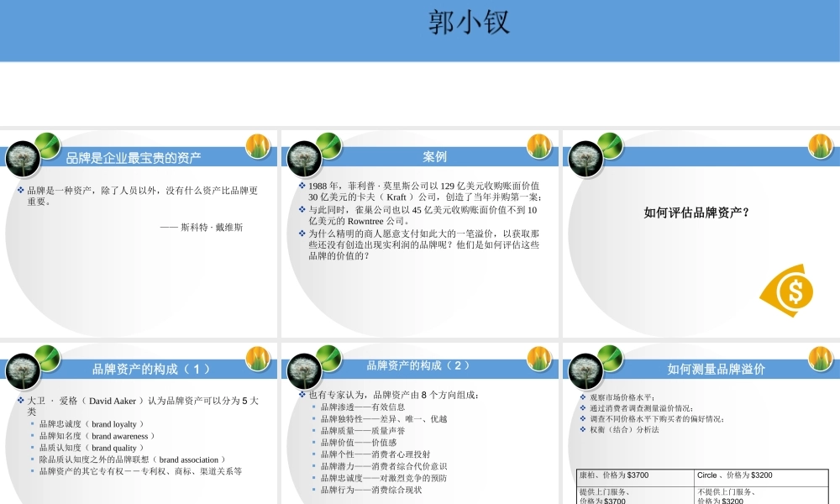Click the gold dollar sign icon
The image size is (840, 504).
tap(788, 291)
